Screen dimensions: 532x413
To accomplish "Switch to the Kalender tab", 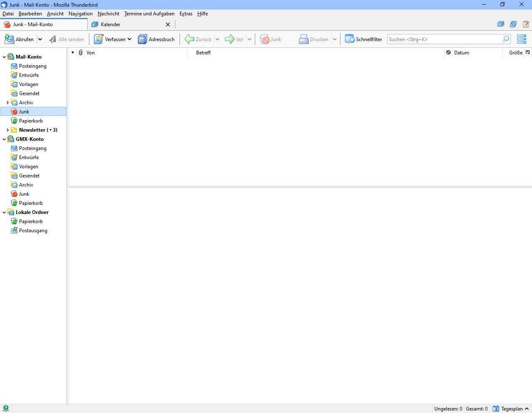I will [x=111, y=25].
